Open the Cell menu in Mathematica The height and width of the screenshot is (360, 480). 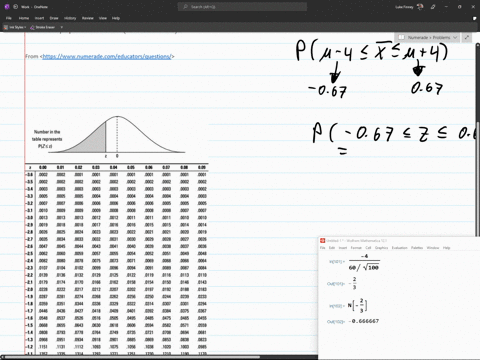[x=368, y=248]
